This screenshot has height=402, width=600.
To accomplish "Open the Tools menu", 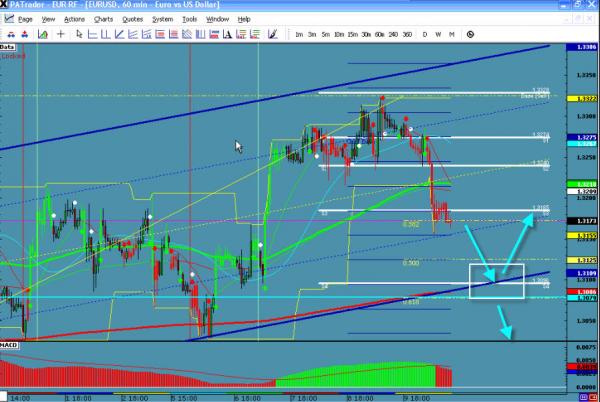I will click(x=189, y=19).
